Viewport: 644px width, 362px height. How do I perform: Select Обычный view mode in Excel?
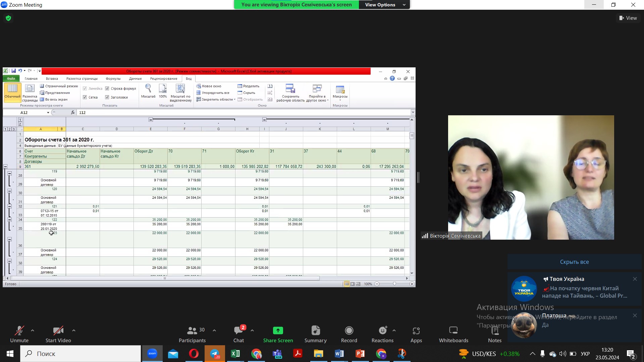pos(12,92)
